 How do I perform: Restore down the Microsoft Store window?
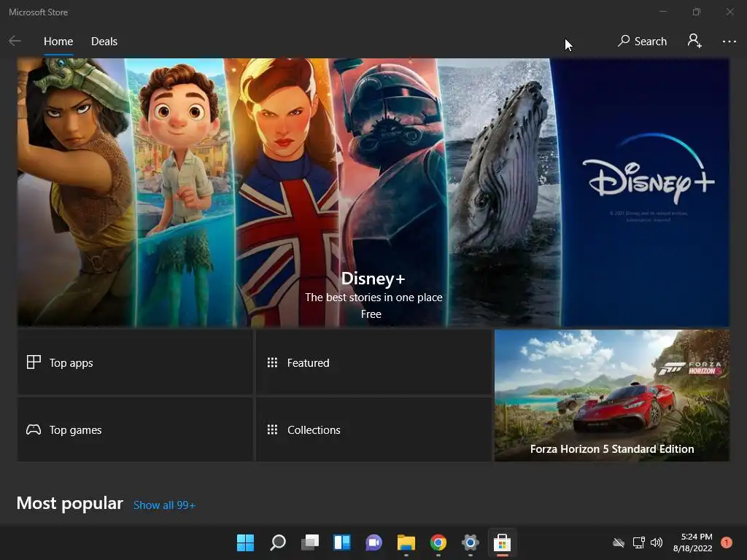pos(697,12)
